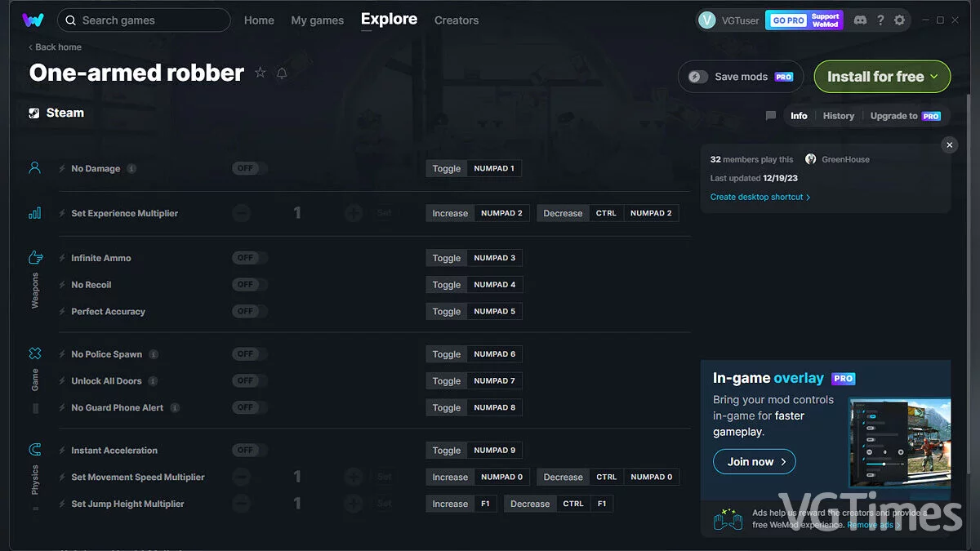Toggle No Recoil switch
Screen dimensions: 980x551
tap(248, 285)
